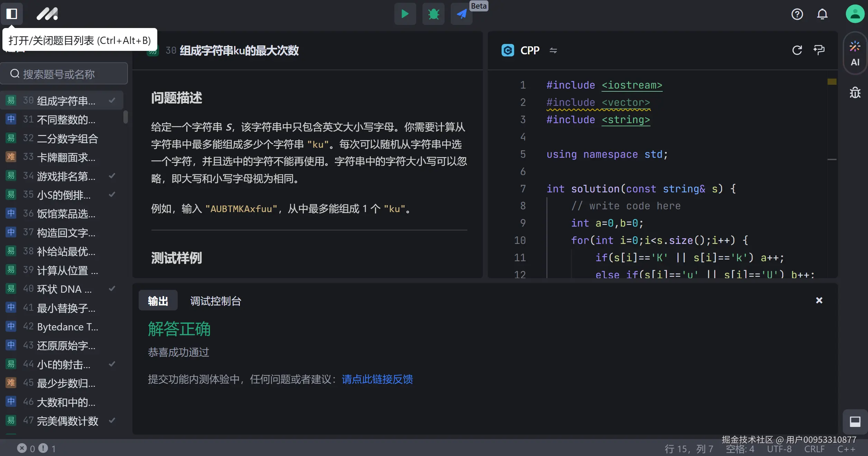Open the 请点此链接反馈 feedback link
868x456 pixels.
click(x=377, y=379)
